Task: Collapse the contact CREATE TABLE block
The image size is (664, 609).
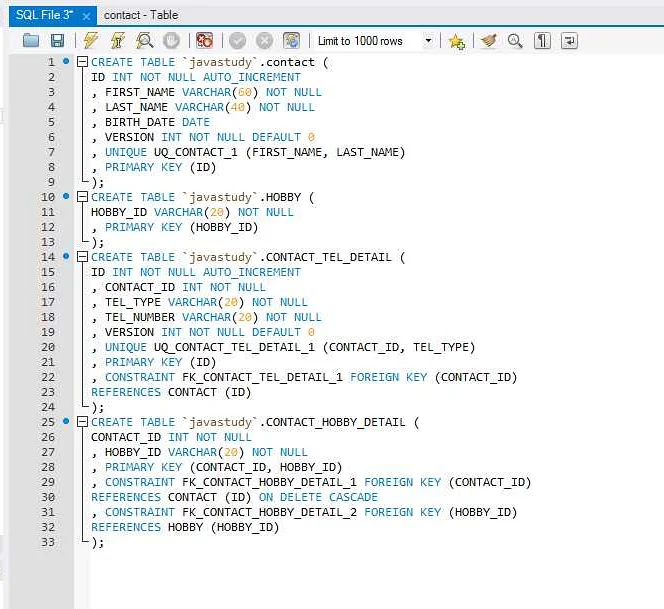Action: (x=82, y=62)
